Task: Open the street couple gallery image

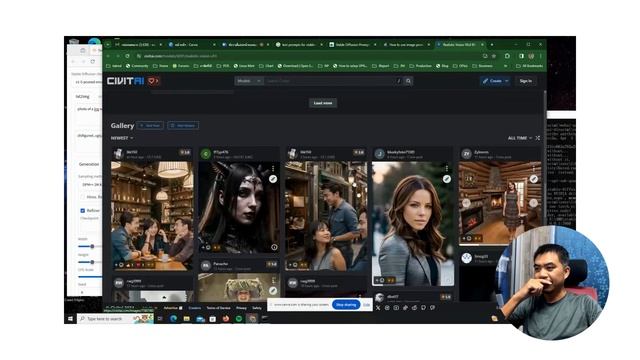Action: click(326, 216)
